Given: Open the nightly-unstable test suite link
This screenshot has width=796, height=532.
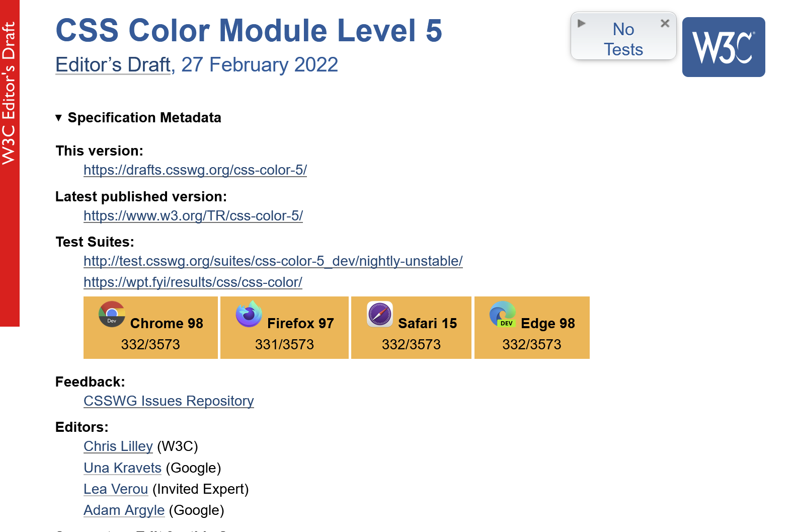Looking at the screenshot, I should [x=273, y=261].
